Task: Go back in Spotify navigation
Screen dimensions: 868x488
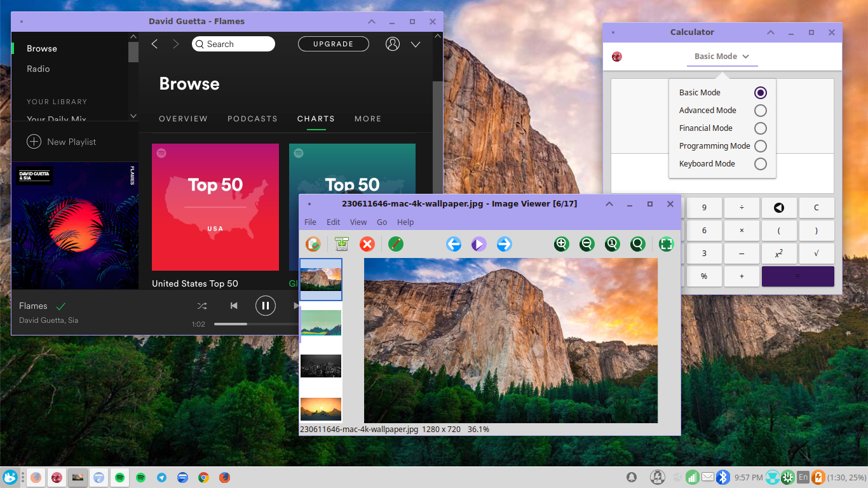Action: click(154, 44)
